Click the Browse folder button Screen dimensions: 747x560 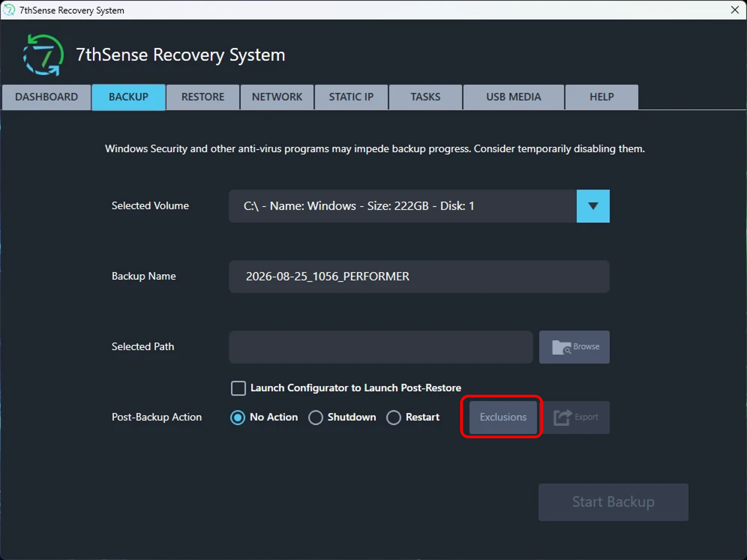[574, 347]
